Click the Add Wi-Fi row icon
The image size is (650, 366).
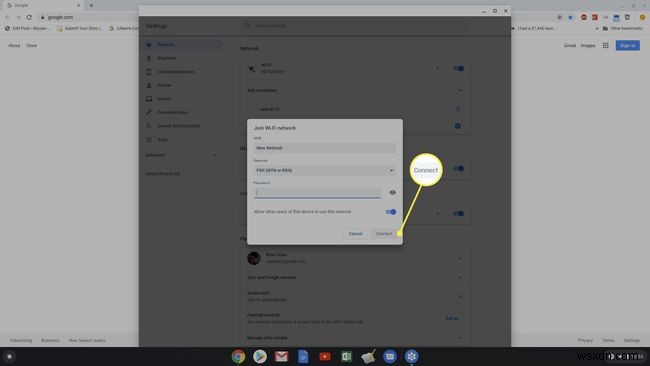click(457, 109)
